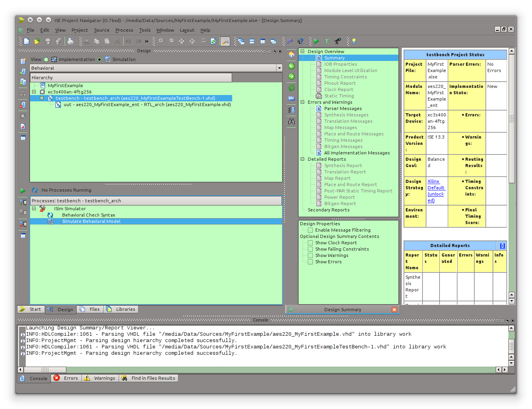532x409 pixels.
Task: Open the Process menu
Action: tap(124, 30)
